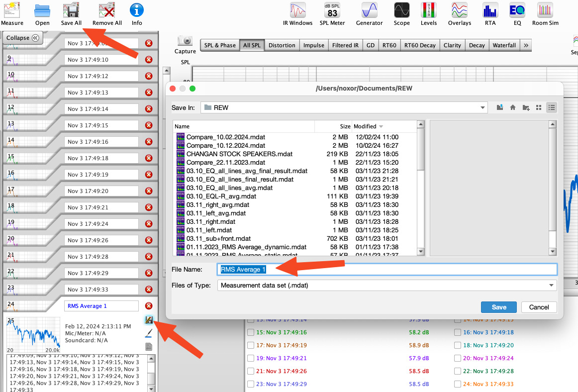Screen dimensions: 578x392
Task: Switch to Clarity tab
Action: tap(452, 45)
